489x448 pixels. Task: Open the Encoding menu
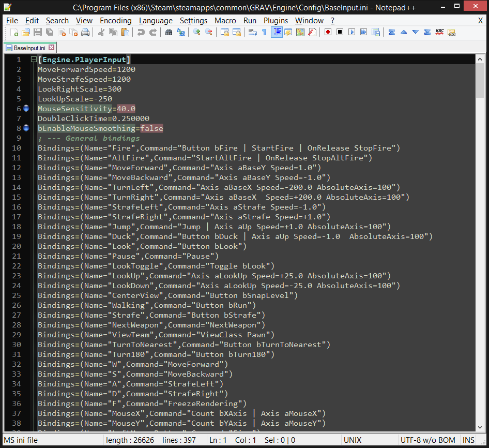(x=116, y=21)
